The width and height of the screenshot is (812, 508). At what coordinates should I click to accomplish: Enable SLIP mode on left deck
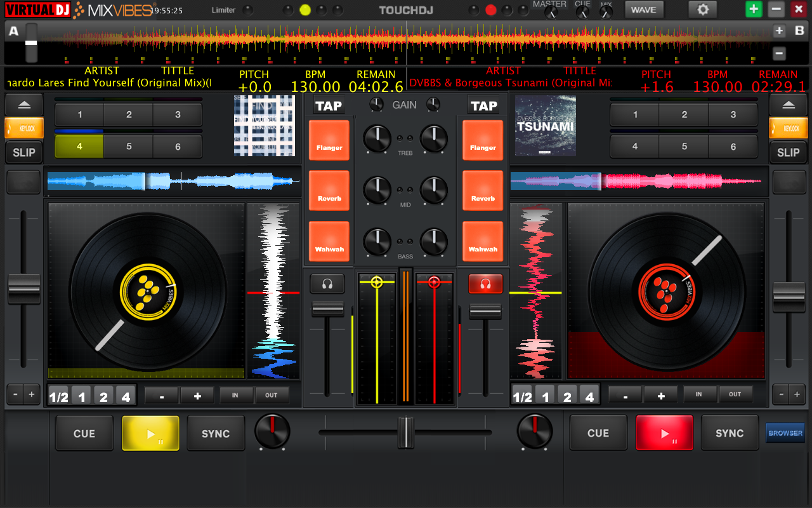coord(24,152)
